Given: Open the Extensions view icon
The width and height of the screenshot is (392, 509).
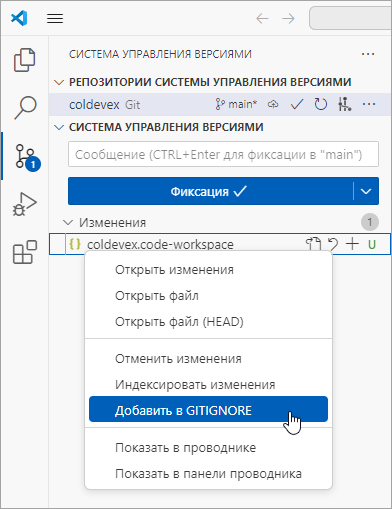Looking at the screenshot, I should point(25,252).
